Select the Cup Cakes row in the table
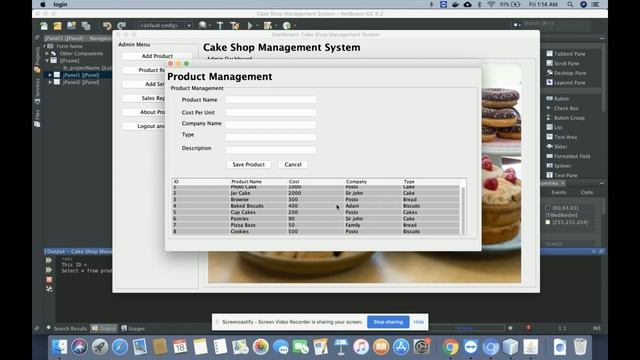This screenshot has height=360, width=640. coord(316,212)
